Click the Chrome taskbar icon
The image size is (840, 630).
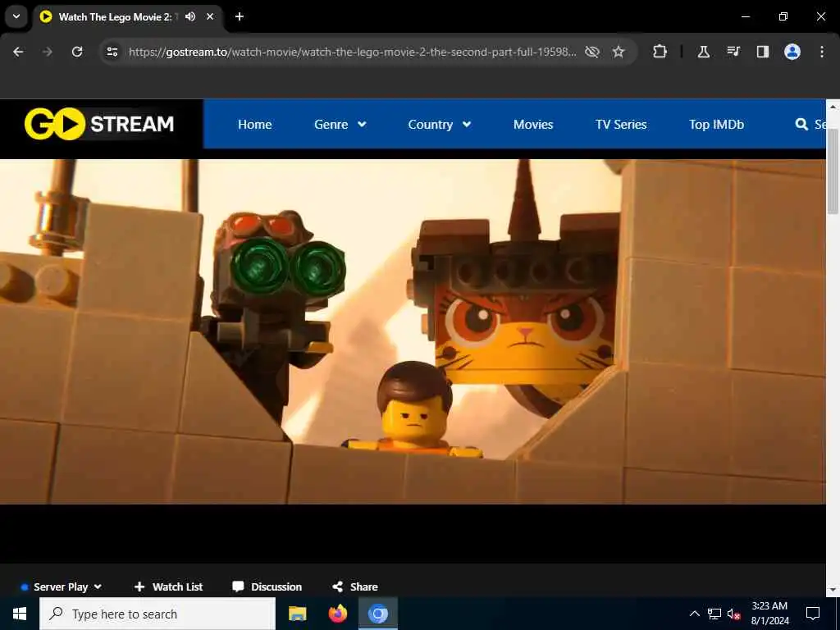tap(377, 614)
